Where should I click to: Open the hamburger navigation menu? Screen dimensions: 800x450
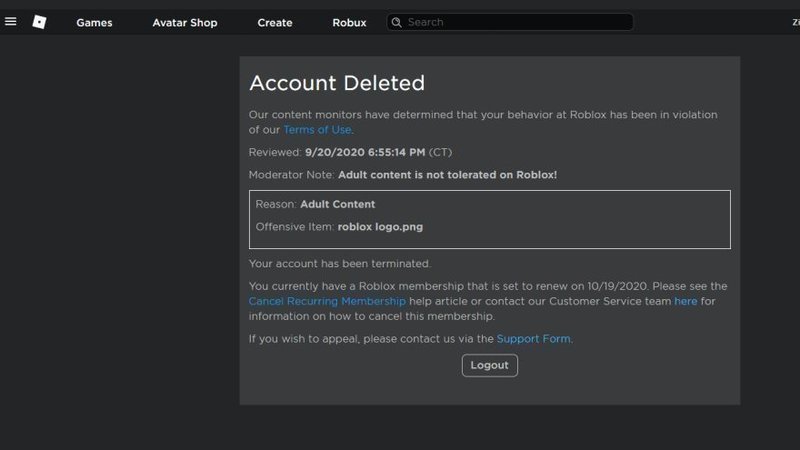pos(11,22)
